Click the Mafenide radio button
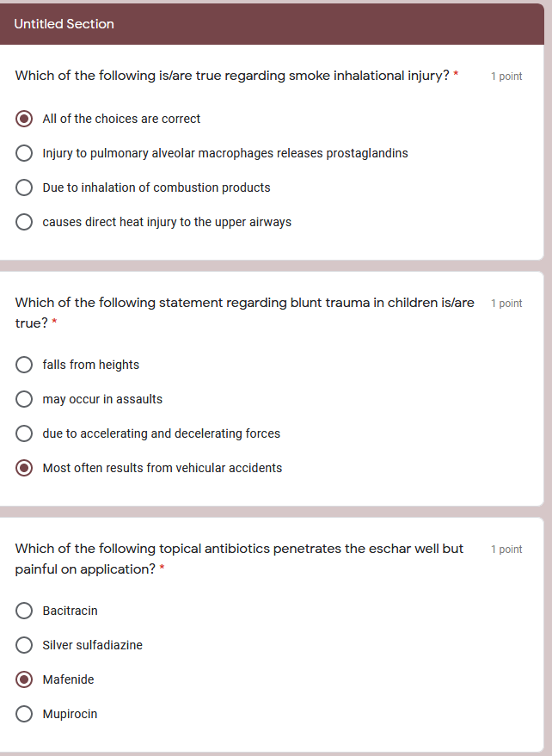Screen dimensions: 552x756 click(24, 679)
